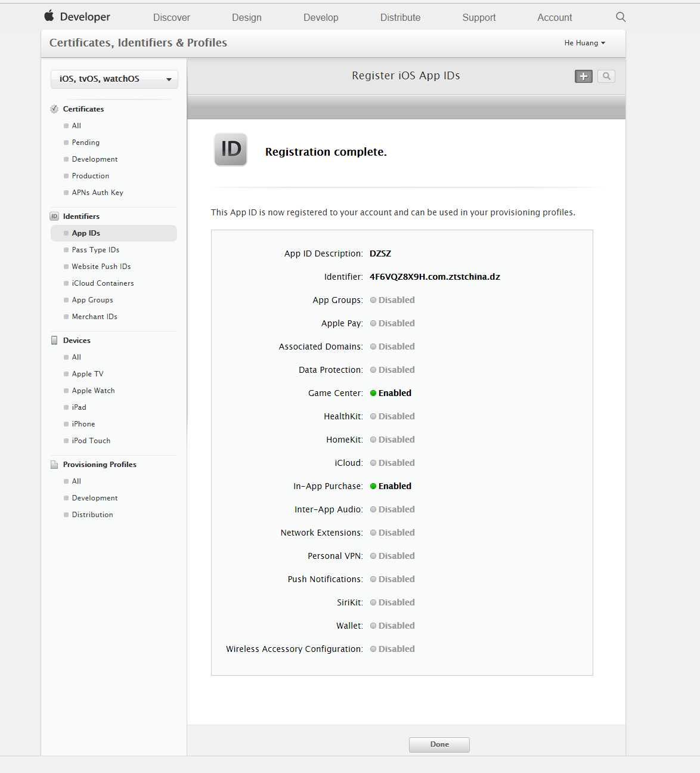
Task: Click the Devices section header
Action: click(77, 341)
